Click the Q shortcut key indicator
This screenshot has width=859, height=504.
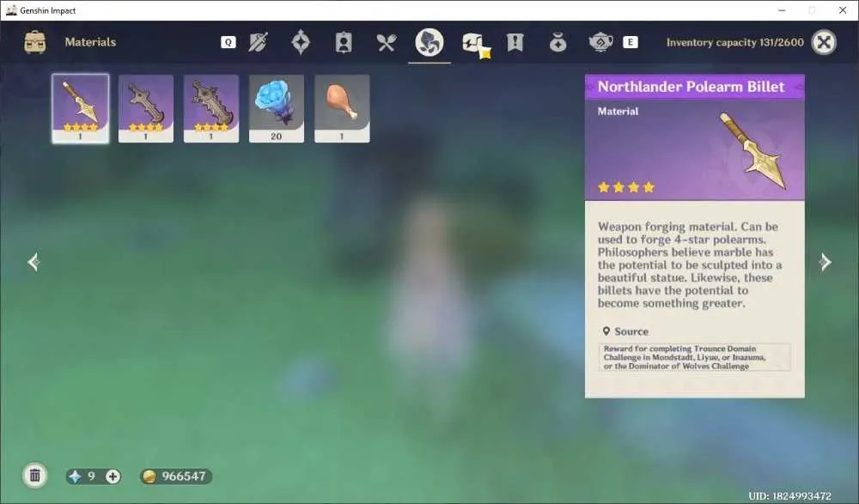coord(228,42)
